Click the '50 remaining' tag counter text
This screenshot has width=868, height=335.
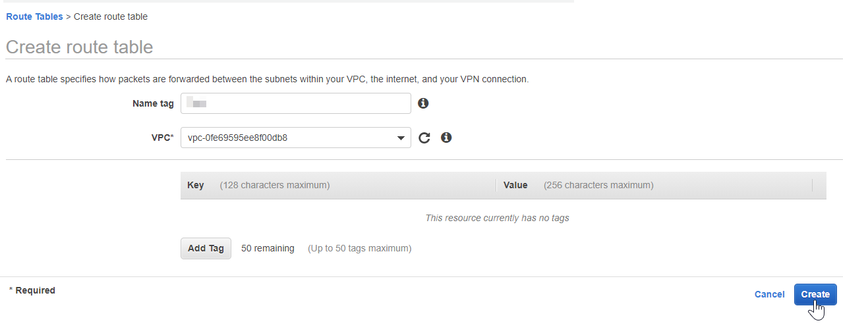tap(268, 248)
